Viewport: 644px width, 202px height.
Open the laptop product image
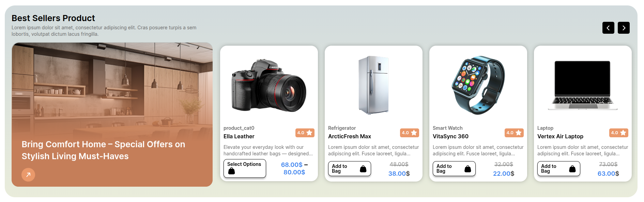[x=583, y=85]
